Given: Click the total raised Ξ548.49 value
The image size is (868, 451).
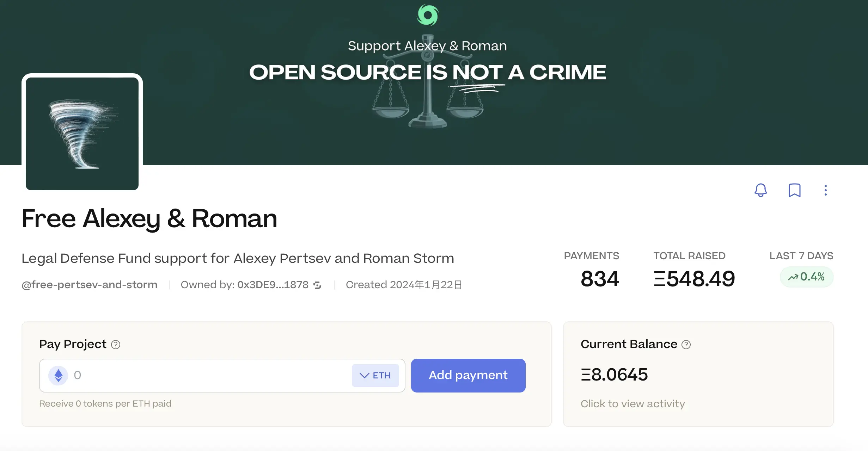Looking at the screenshot, I should [x=694, y=279].
